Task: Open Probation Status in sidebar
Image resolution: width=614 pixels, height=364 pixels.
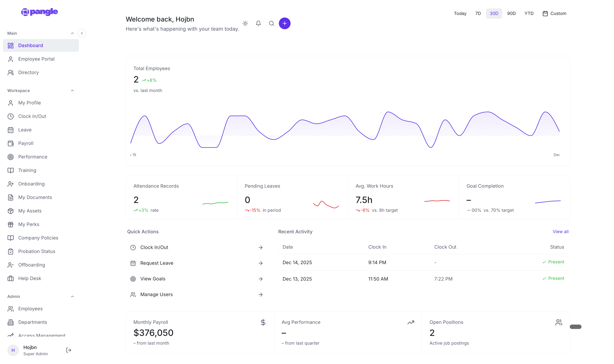Action: point(37,251)
